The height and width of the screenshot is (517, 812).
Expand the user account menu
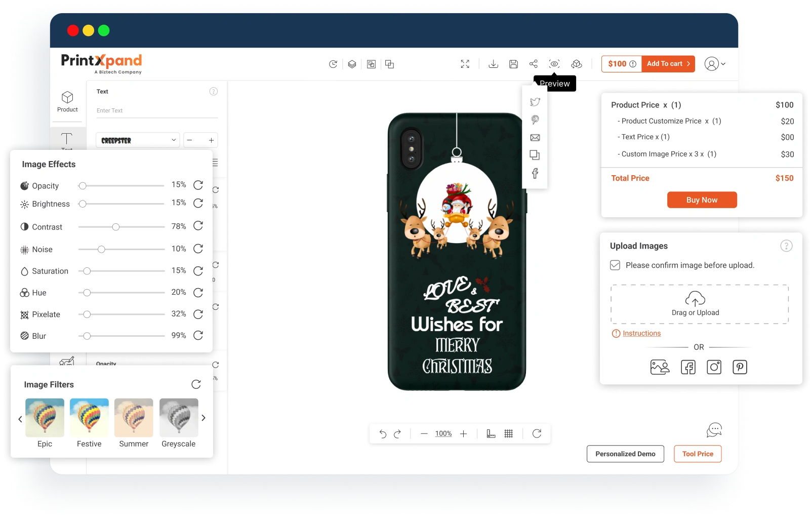tap(715, 64)
